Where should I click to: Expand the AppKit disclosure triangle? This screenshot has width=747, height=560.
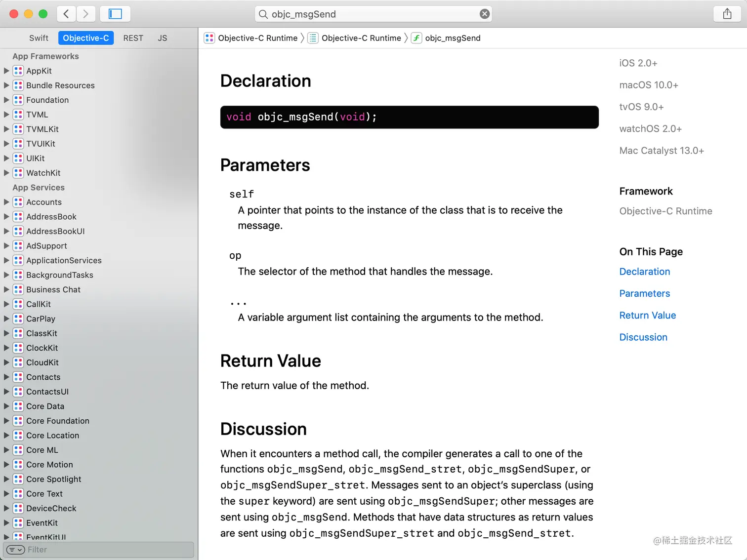coord(6,71)
